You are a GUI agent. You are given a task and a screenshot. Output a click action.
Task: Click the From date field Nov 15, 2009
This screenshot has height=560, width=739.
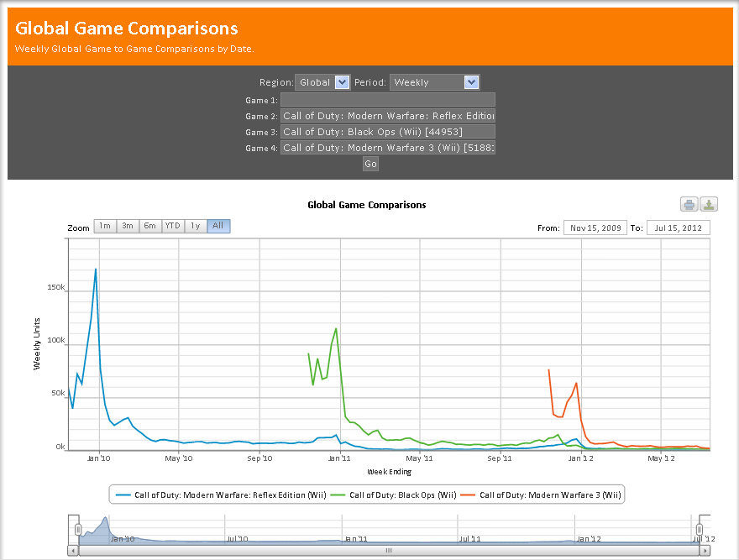595,228
